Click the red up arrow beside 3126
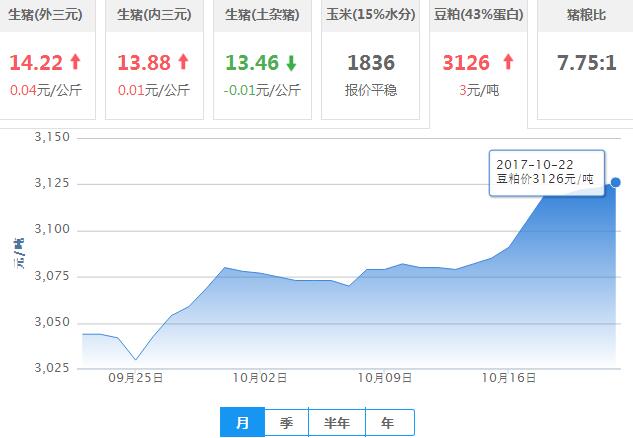Screen dimensions: 633x438 [509, 62]
